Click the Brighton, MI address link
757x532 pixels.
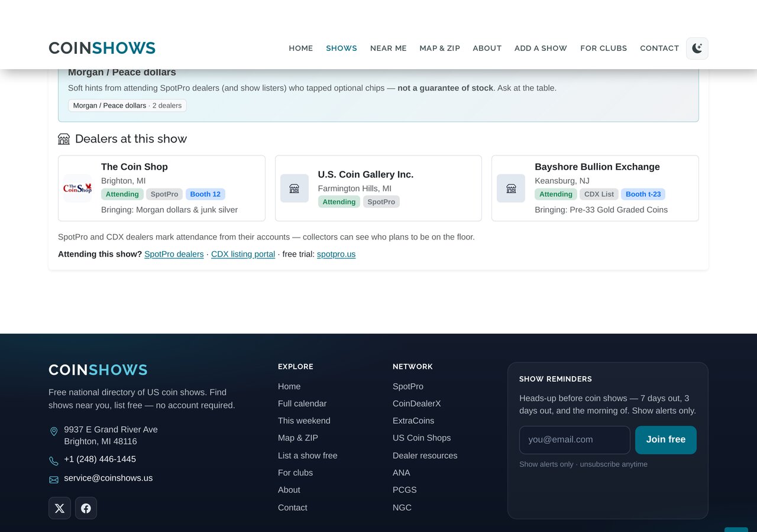[x=111, y=435]
